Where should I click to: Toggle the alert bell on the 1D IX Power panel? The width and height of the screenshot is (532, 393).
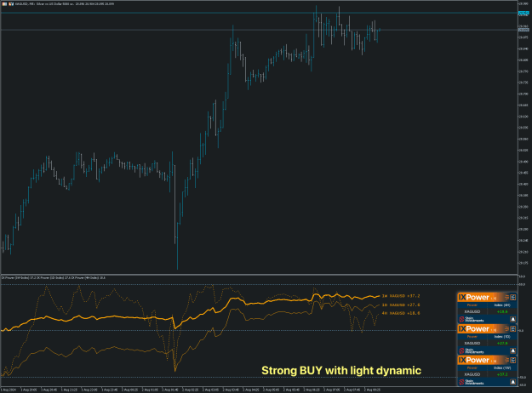(x=513, y=351)
